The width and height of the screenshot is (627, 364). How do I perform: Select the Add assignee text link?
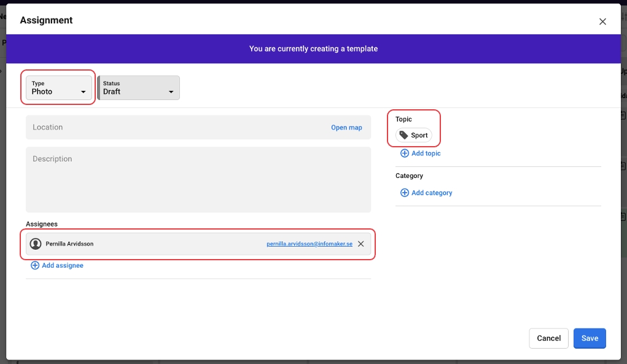63,265
